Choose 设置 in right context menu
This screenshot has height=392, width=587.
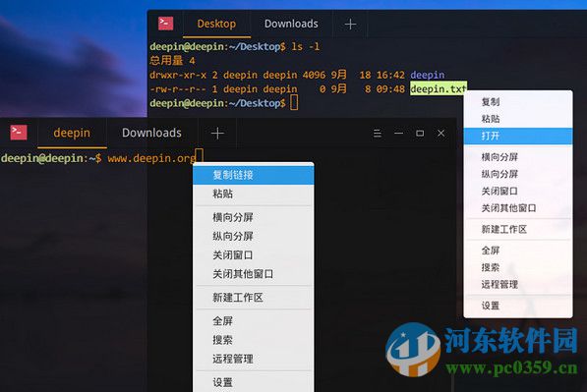[x=518, y=306]
